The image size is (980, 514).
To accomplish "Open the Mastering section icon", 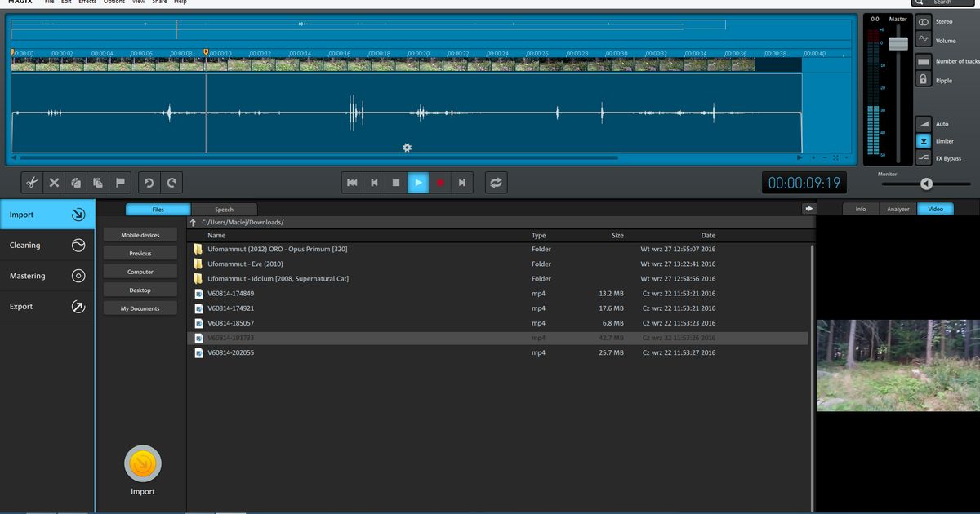I will [79, 276].
